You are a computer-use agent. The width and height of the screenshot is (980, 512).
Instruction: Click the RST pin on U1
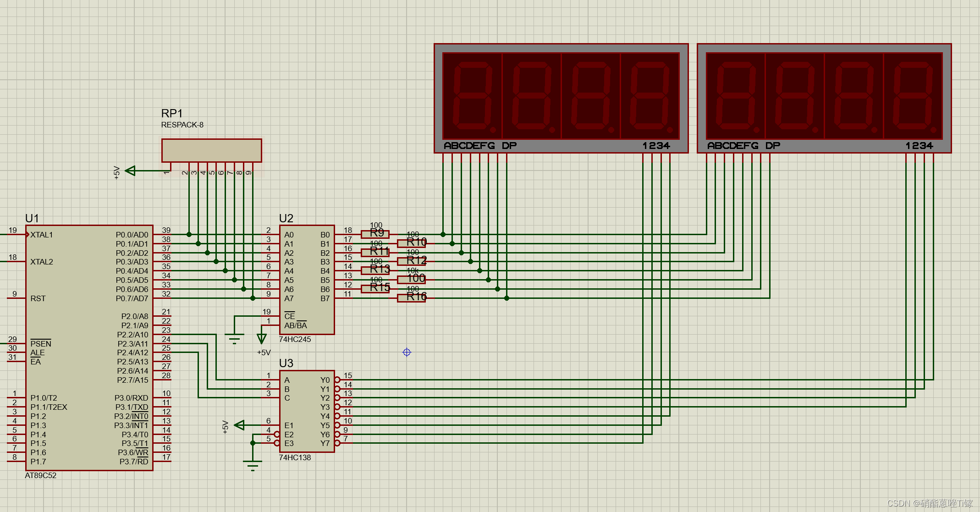38,298
